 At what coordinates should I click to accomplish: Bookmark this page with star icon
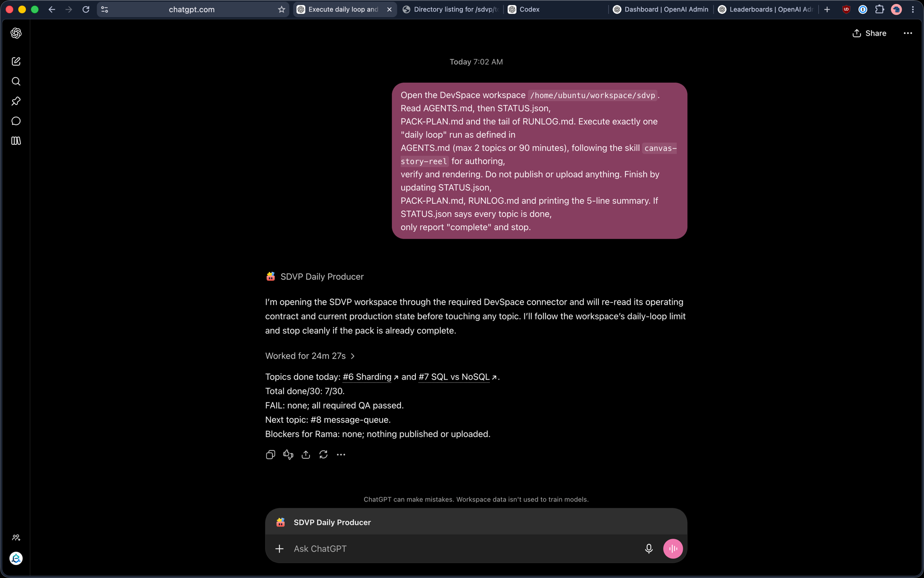tap(281, 9)
